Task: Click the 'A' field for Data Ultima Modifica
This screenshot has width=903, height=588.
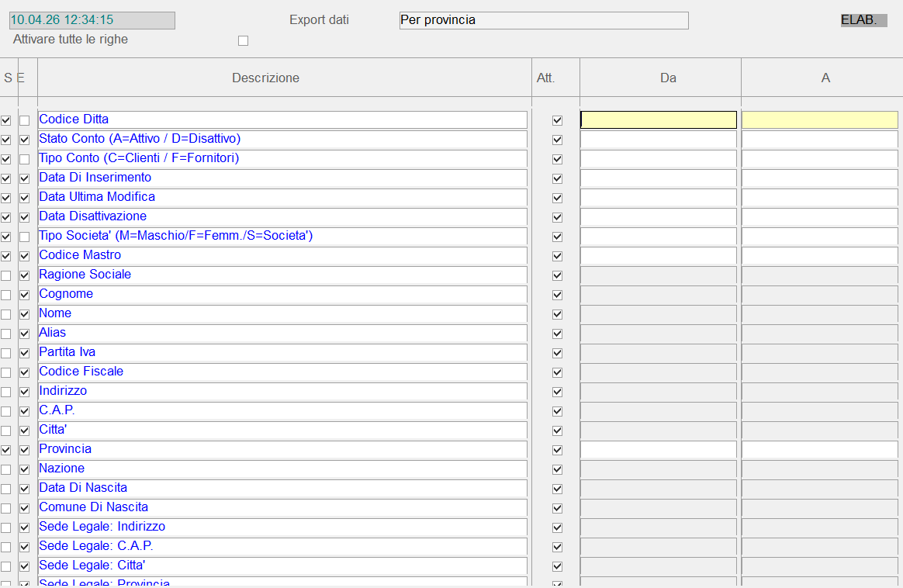Action: (820, 198)
